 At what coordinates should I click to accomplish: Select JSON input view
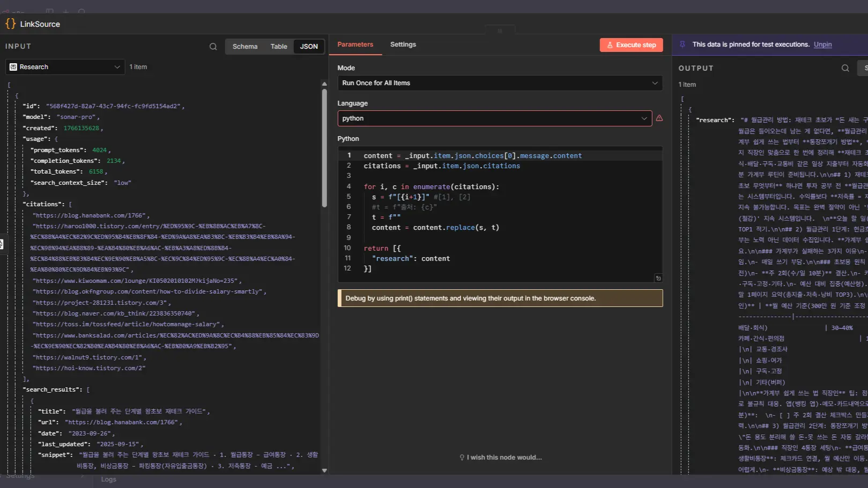click(309, 47)
